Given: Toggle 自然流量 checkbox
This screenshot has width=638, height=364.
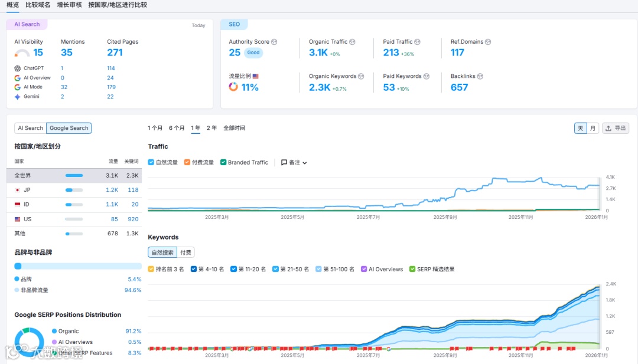Looking at the screenshot, I should pos(151,162).
